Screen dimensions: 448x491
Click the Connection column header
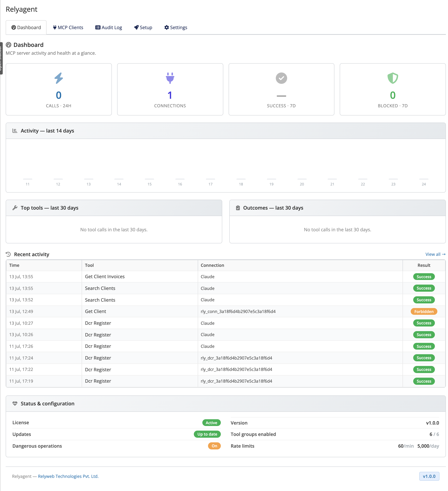click(x=300, y=265)
